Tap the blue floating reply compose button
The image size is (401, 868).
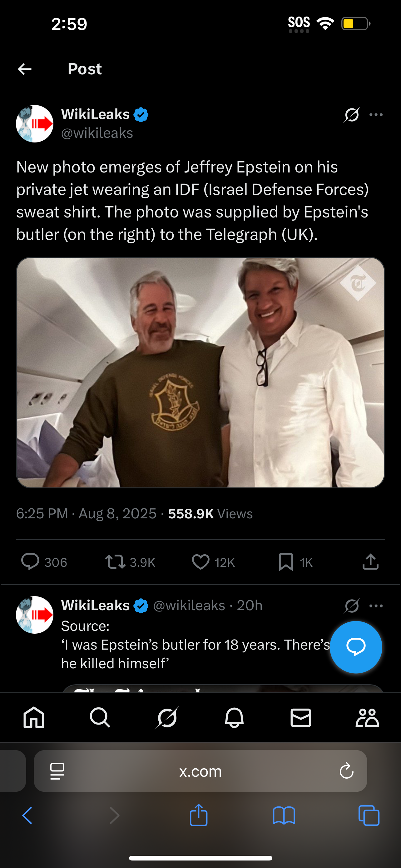[356, 647]
